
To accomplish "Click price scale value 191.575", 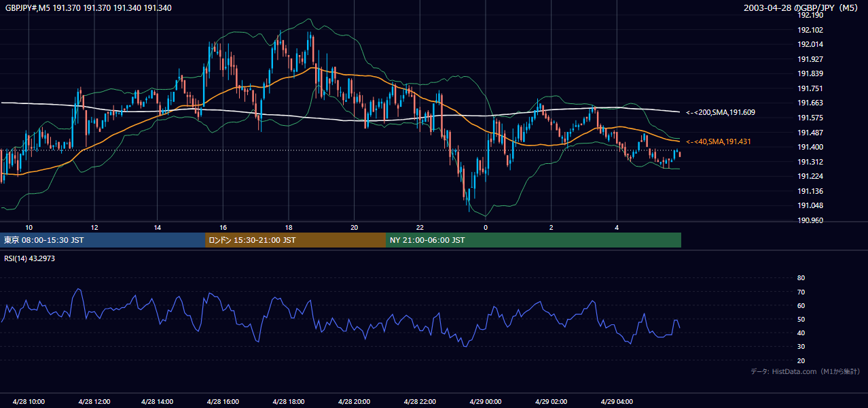I will click(810, 118).
